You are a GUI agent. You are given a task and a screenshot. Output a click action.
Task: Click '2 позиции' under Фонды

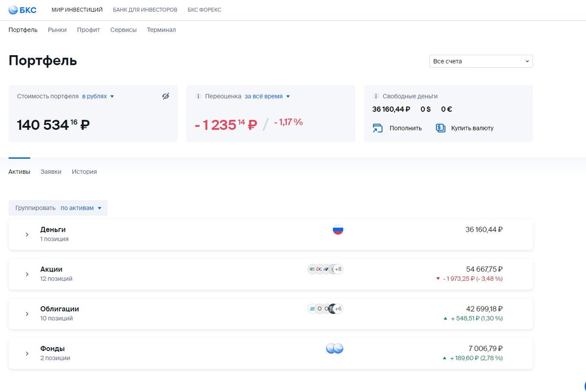point(55,358)
